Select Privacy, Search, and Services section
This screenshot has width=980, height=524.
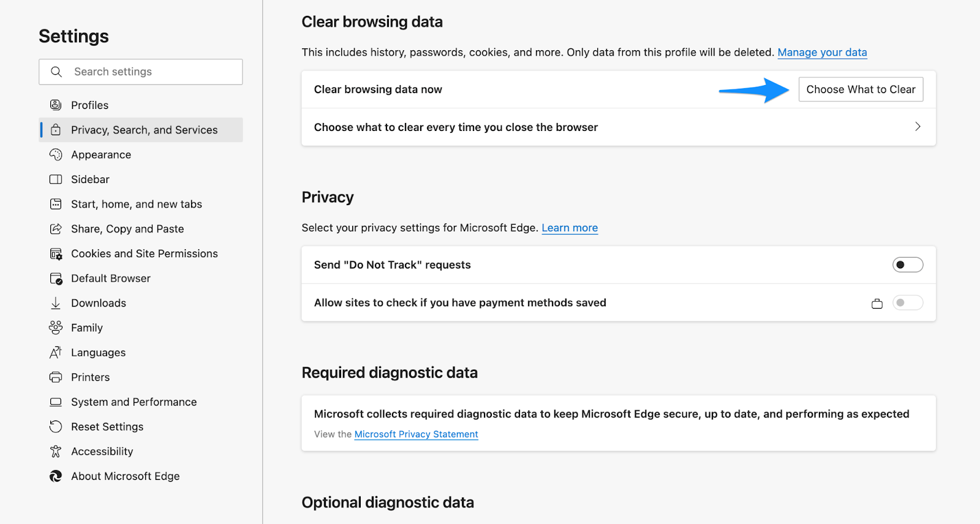(x=141, y=130)
